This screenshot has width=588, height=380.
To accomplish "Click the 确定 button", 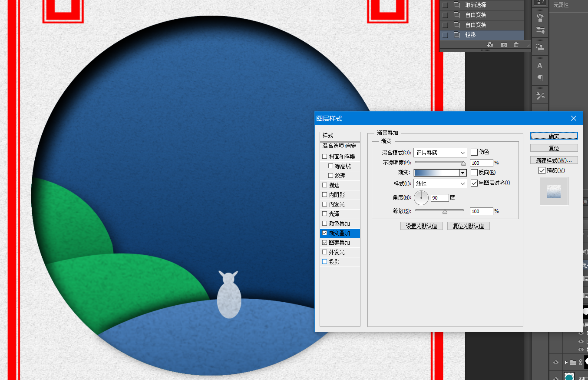I will click(554, 136).
